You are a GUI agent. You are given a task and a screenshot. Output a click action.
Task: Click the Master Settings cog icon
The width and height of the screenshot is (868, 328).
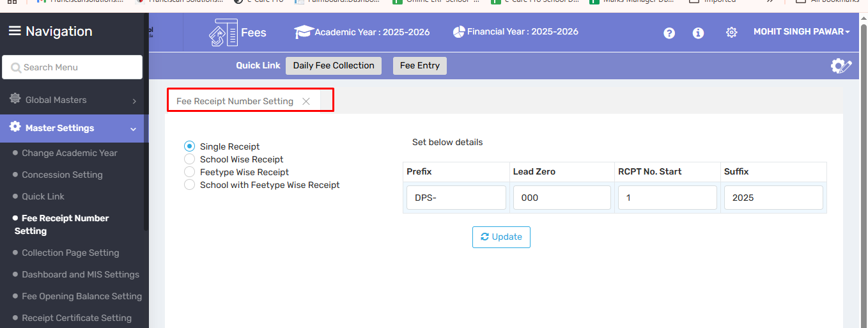point(15,127)
